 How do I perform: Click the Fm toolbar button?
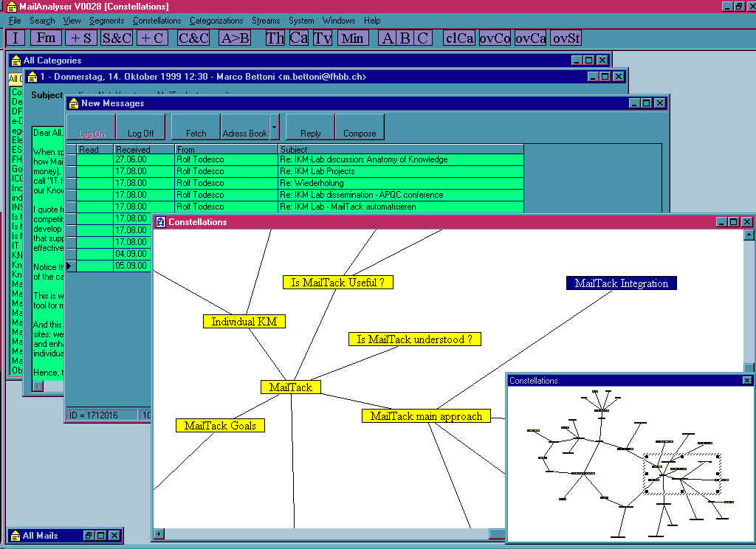point(46,38)
